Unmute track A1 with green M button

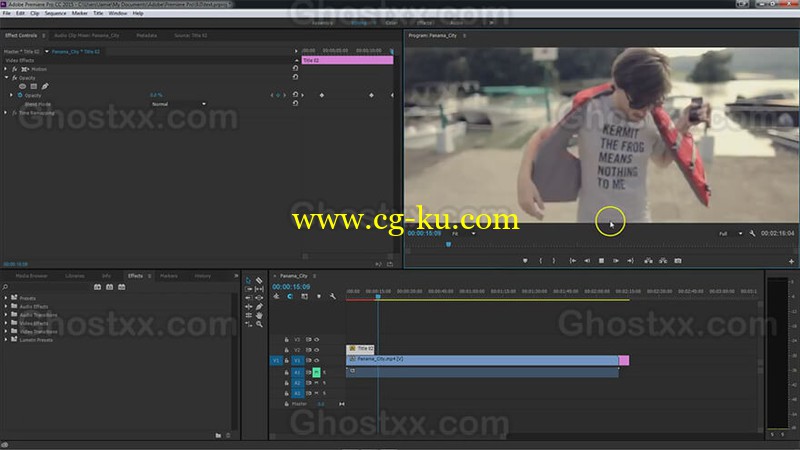click(316, 372)
